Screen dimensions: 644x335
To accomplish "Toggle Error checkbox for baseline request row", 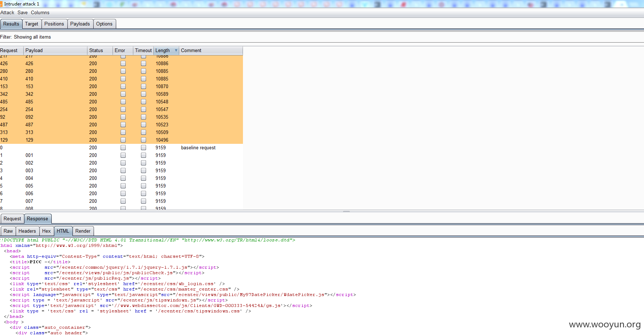I will click(123, 148).
